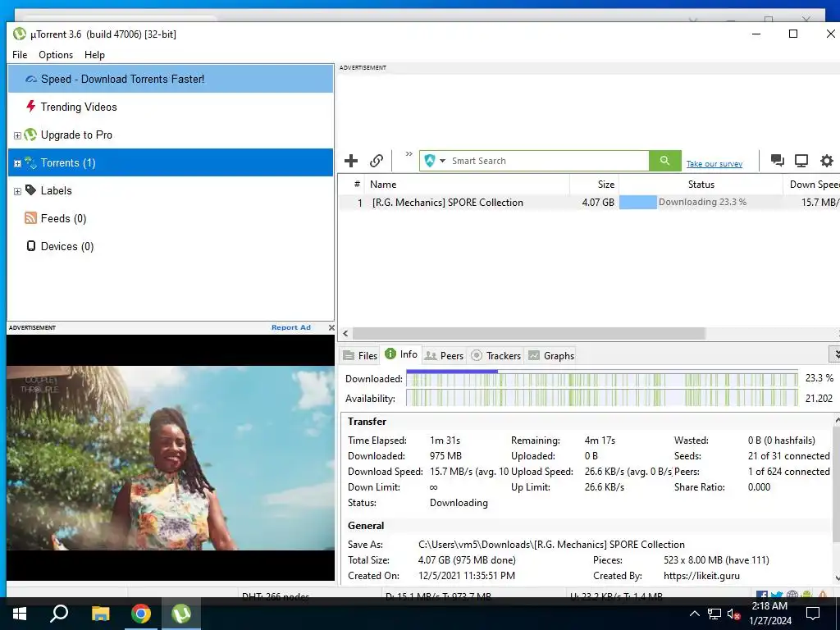840x630 pixels.
Task: Select the Labels sidebar item
Action: click(171, 190)
